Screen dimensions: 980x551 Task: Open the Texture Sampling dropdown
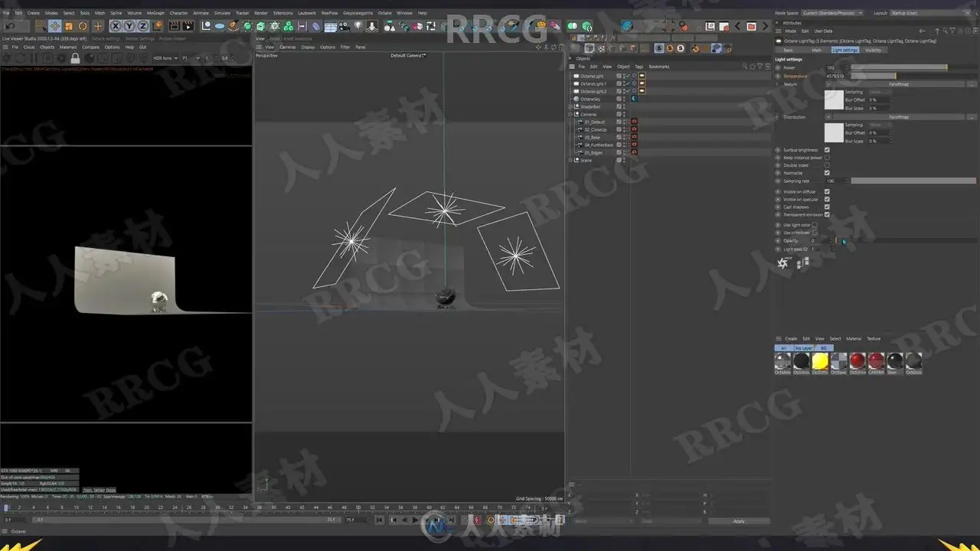point(880,92)
